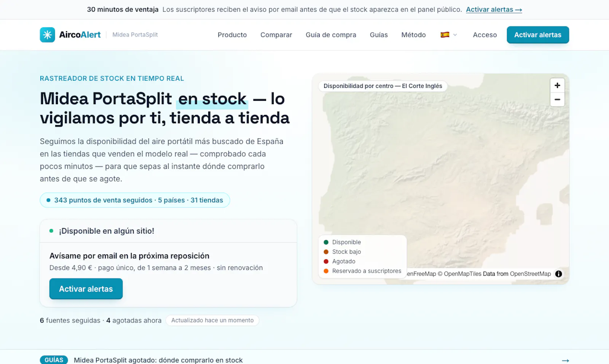Zoom out on the map
The image size is (609, 364).
click(557, 100)
